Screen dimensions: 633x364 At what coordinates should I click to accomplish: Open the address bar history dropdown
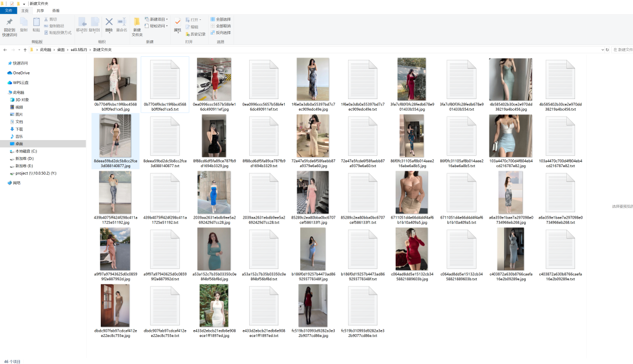pyautogui.click(x=603, y=50)
